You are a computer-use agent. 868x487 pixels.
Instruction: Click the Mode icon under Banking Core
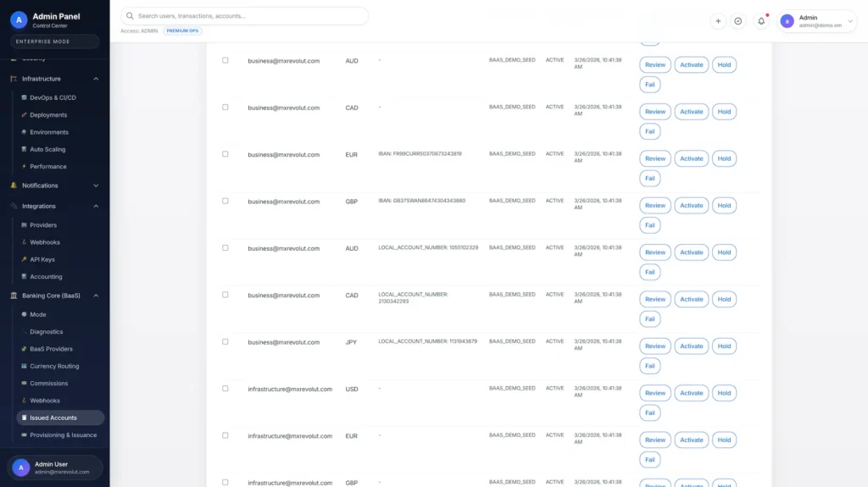click(24, 314)
